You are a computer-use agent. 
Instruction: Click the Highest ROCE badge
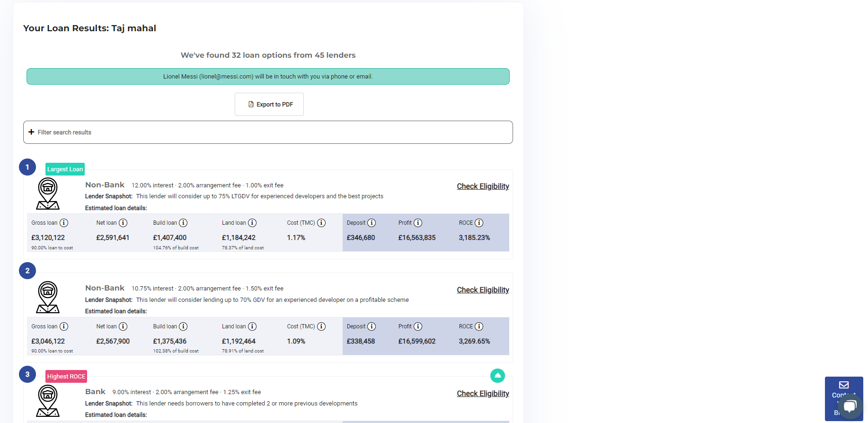coord(66,377)
